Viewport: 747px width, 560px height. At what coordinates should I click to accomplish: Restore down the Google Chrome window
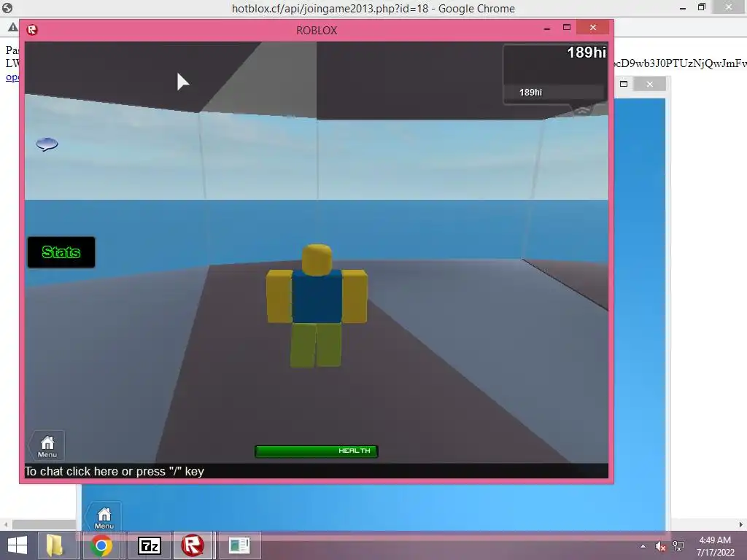(x=702, y=7)
